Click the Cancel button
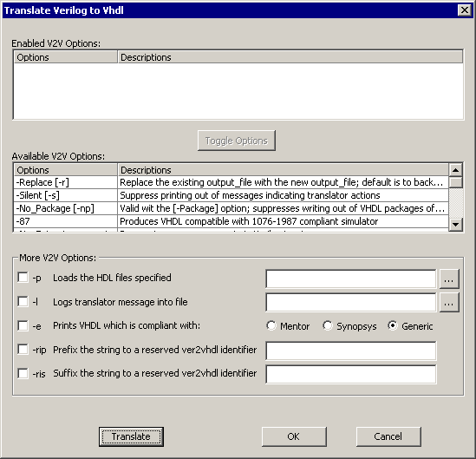Image resolution: width=476 pixels, height=459 pixels. (x=388, y=436)
